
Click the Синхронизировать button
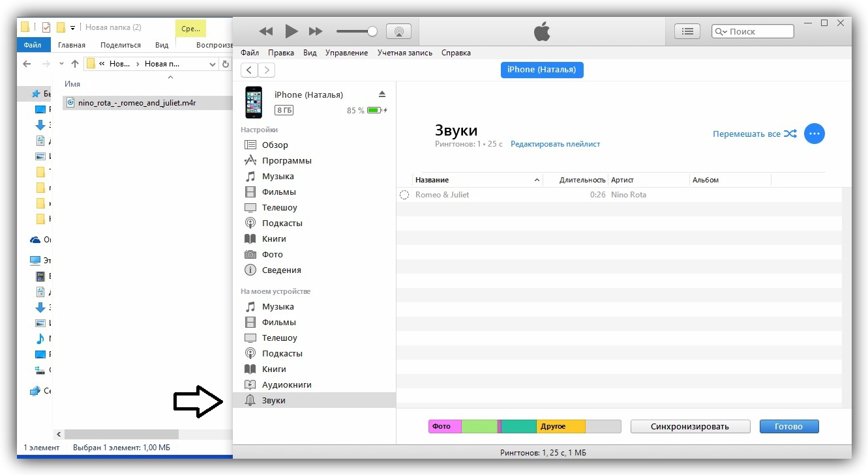tap(689, 426)
